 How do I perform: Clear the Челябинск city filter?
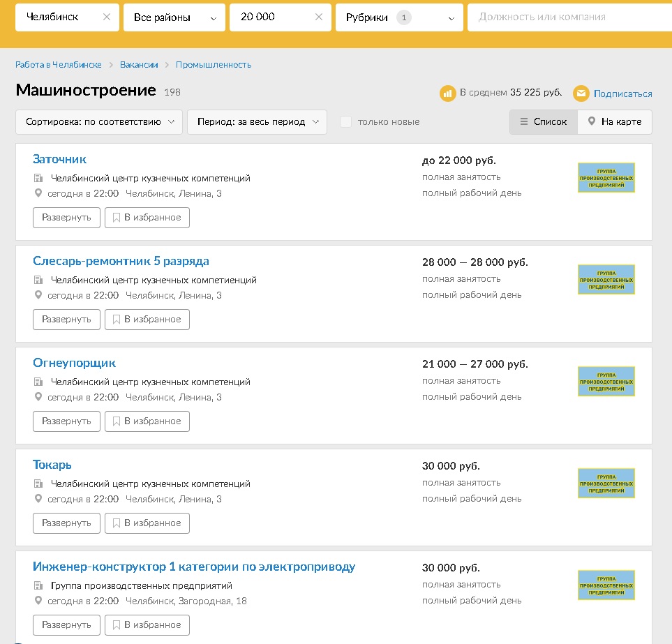107,17
